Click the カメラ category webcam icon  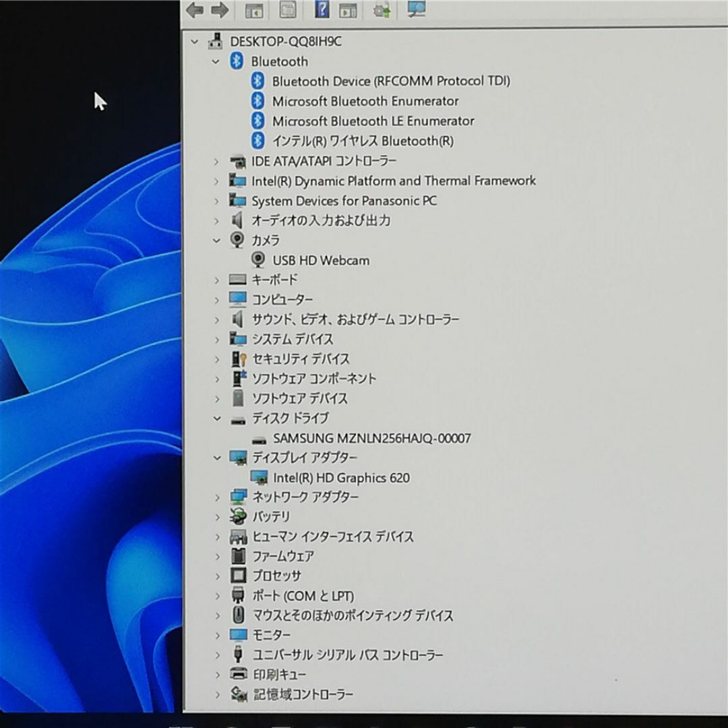click(x=237, y=240)
